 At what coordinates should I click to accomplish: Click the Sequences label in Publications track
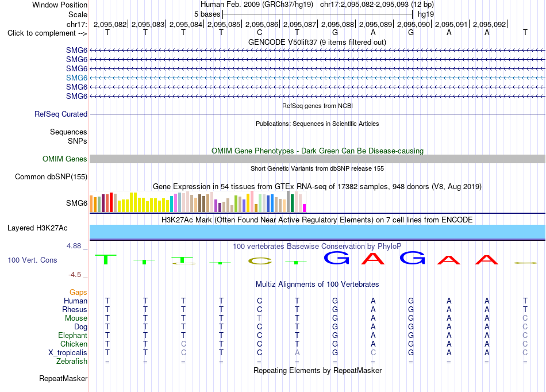tap(68, 132)
